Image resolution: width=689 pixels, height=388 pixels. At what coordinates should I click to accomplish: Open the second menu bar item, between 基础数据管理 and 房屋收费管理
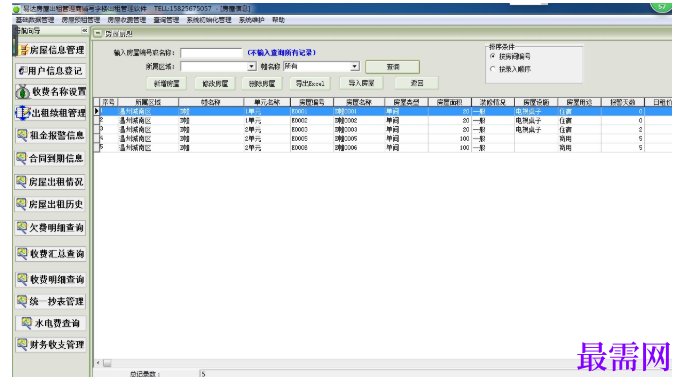pos(81,20)
